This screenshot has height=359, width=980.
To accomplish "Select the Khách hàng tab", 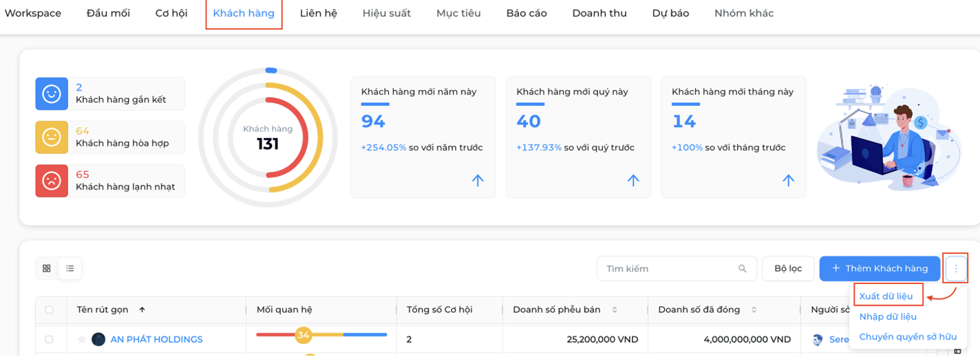I will 244,13.
